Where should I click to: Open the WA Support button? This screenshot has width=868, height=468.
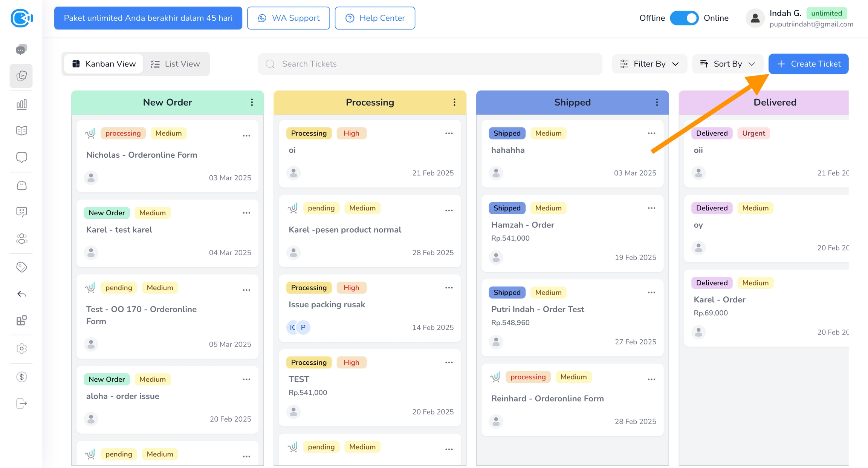coord(288,18)
